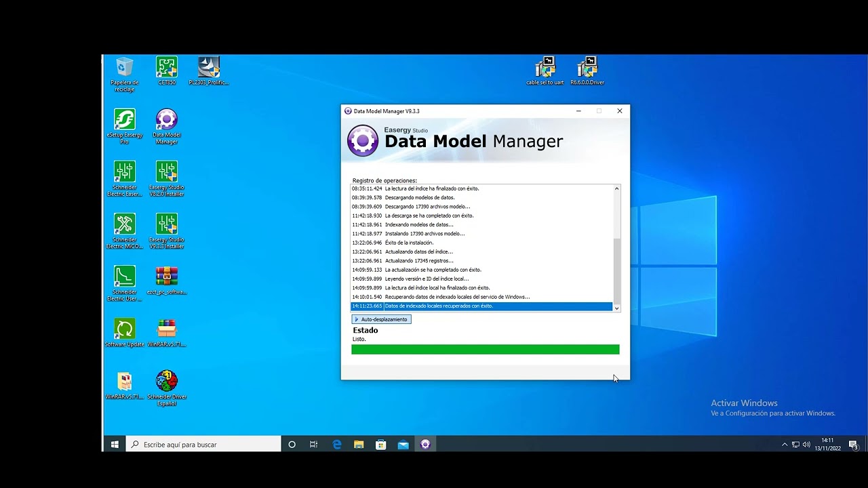Select log entry 'Descargando 17390 archivos modelo...'
Image resolution: width=868 pixels, height=488 pixels.
click(x=481, y=207)
